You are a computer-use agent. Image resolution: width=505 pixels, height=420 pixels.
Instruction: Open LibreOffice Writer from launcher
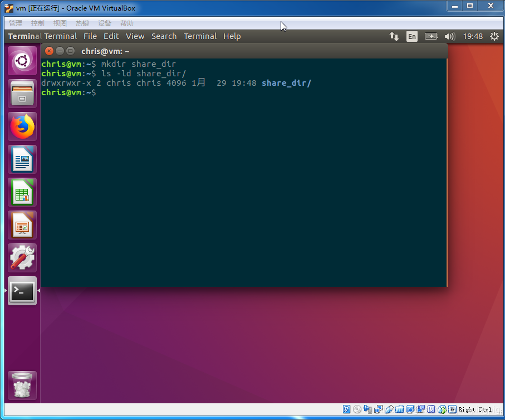point(22,159)
